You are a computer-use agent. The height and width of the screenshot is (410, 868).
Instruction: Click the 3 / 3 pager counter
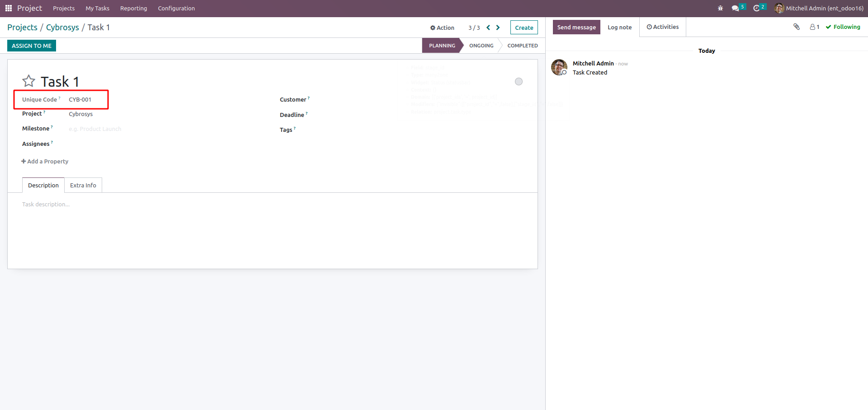pos(474,28)
